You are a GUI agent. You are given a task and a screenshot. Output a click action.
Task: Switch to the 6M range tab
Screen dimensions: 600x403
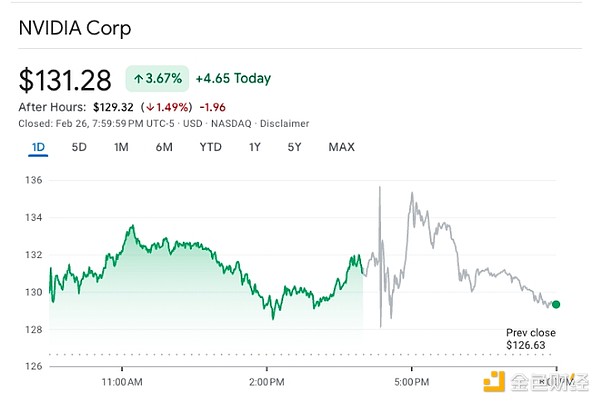[164, 148]
